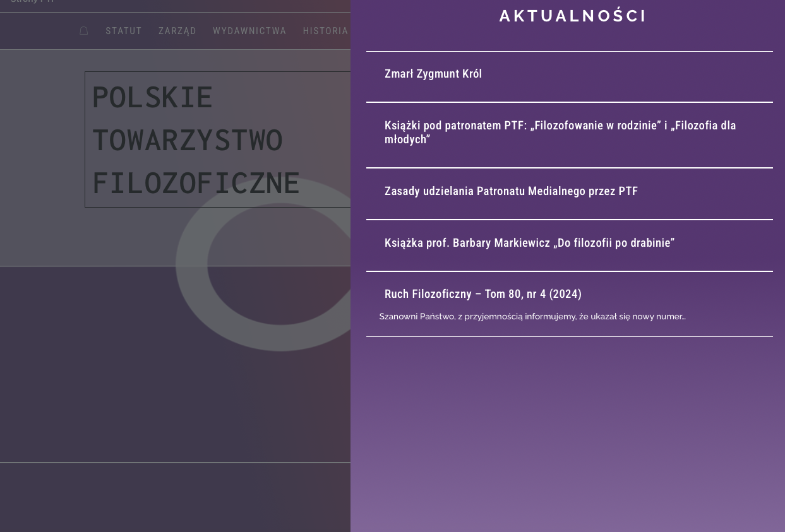Open the news item Zmarł Zygmunt Król
The image size is (785, 532).
pyautogui.click(x=433, y=74)
